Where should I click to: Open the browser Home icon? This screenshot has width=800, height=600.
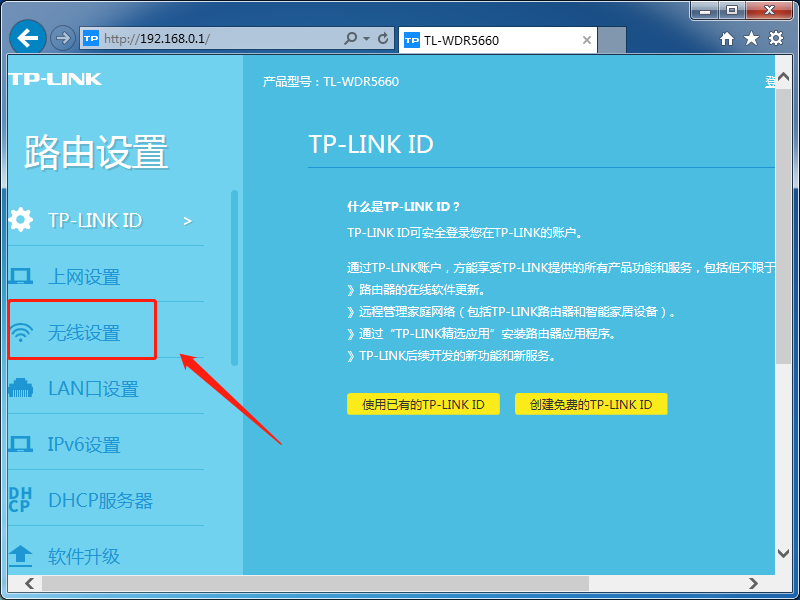tap(727, 39)
